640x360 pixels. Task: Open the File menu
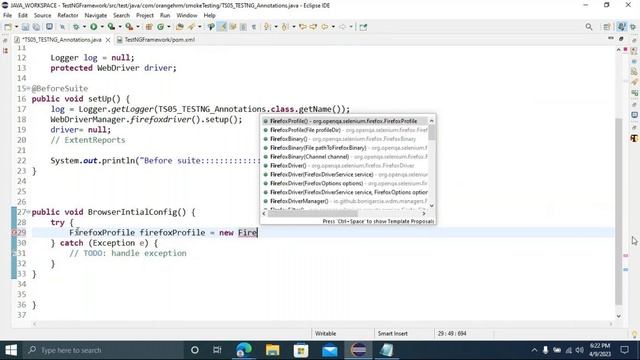tap(7, 15)
